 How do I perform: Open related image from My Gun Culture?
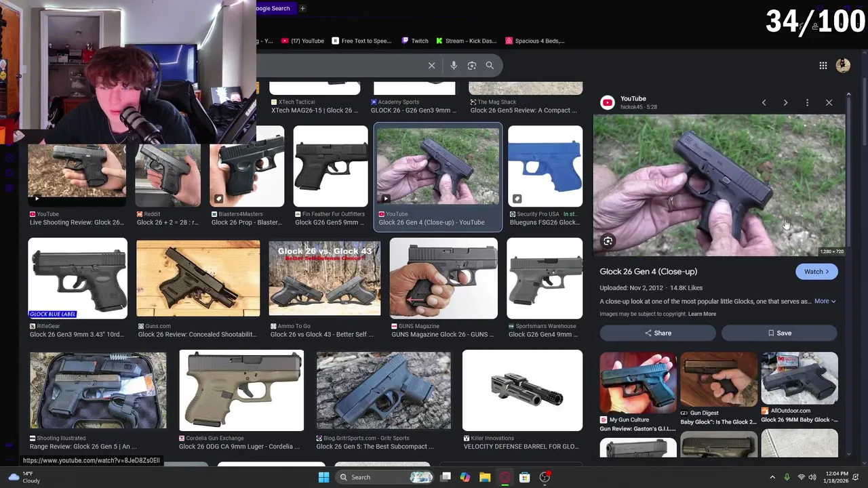637,383
